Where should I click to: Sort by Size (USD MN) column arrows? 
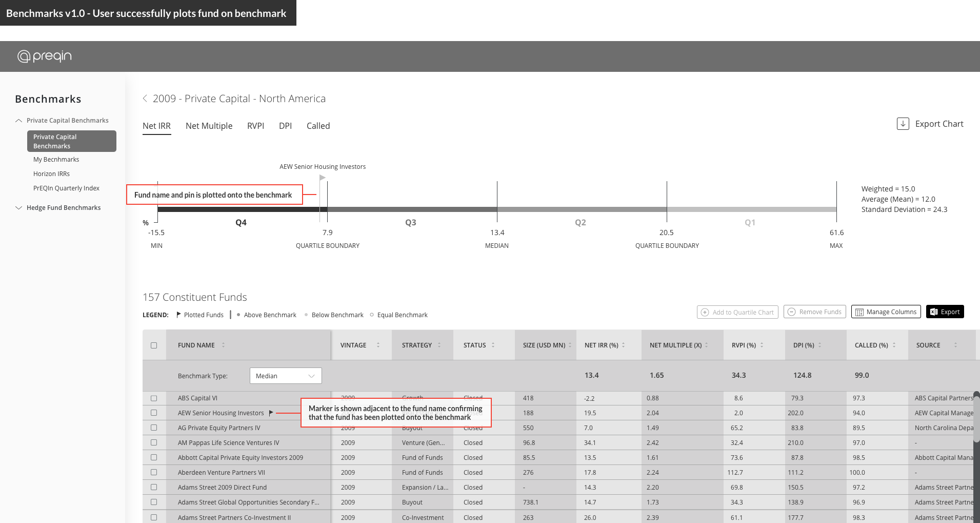(570, 345)
